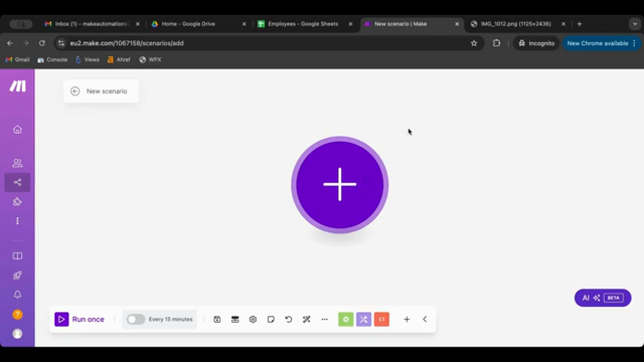Open the What's new rocket icon
The width and height of the screenshot is (644, 362).
pos(18,276)
